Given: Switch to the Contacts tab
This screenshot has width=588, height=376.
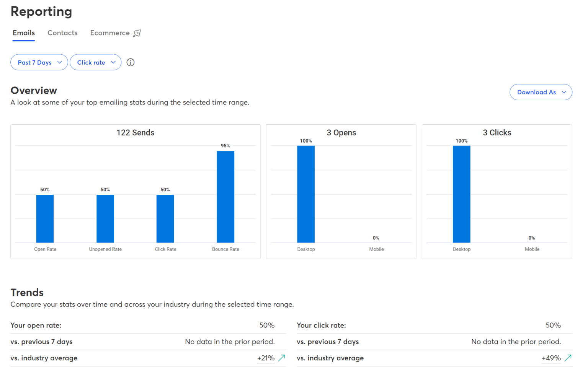Looking at the screenshot, I should pos(62,33).
